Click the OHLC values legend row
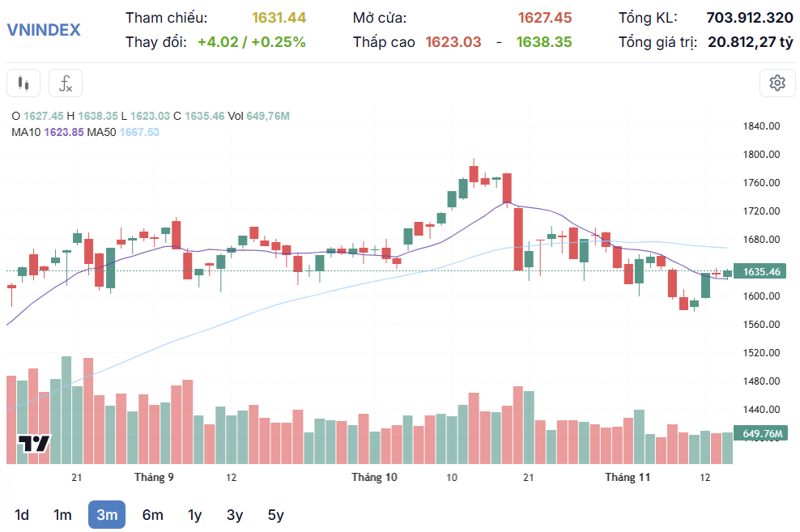 coord(150,117)
